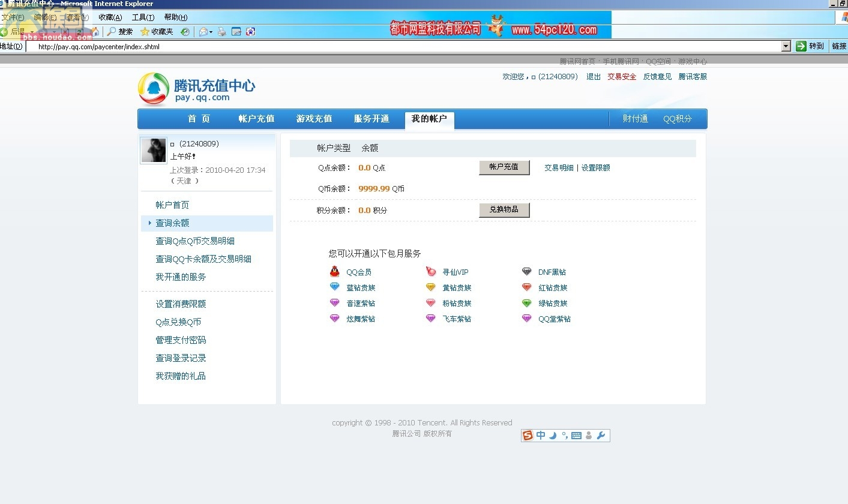Open 查询Q点Q币交易明细 in sidebar
Image resolution: width=848 pixels, height=504 pixels.
tap(195, 241)
